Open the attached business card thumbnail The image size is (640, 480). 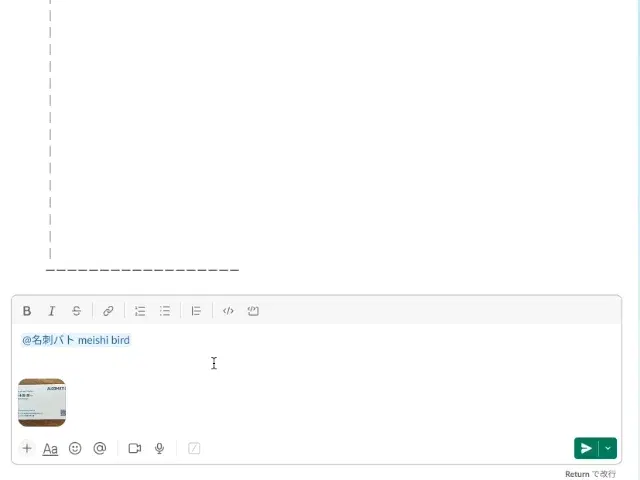coord(42,402)
